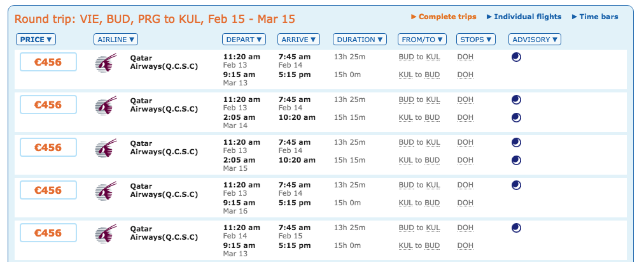Click the Qatar Airways logo in third result

tap(104, 148)
